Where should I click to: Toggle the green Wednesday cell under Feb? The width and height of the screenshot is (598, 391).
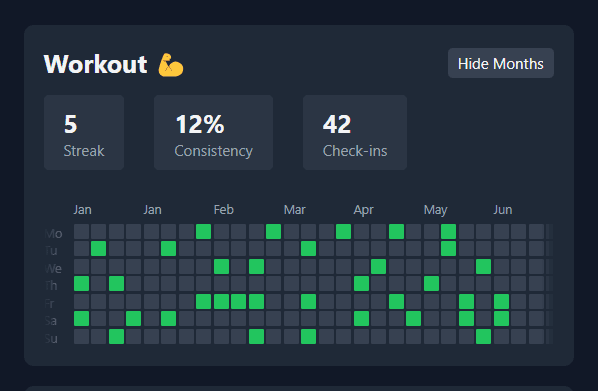click(x=222, y=267)
